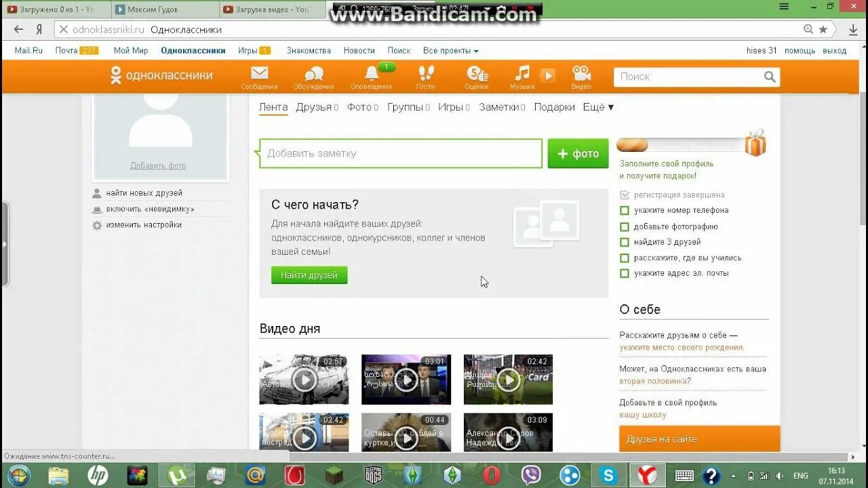Click the выход link
Viewport: 868px width, 488px height.
(835, 51)
